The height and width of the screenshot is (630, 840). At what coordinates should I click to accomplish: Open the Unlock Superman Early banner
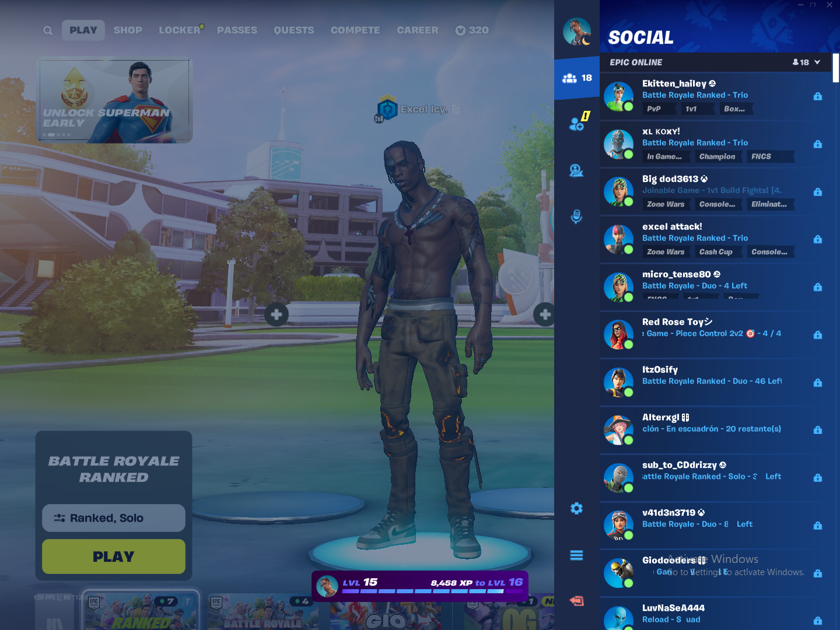coord(114,100)
